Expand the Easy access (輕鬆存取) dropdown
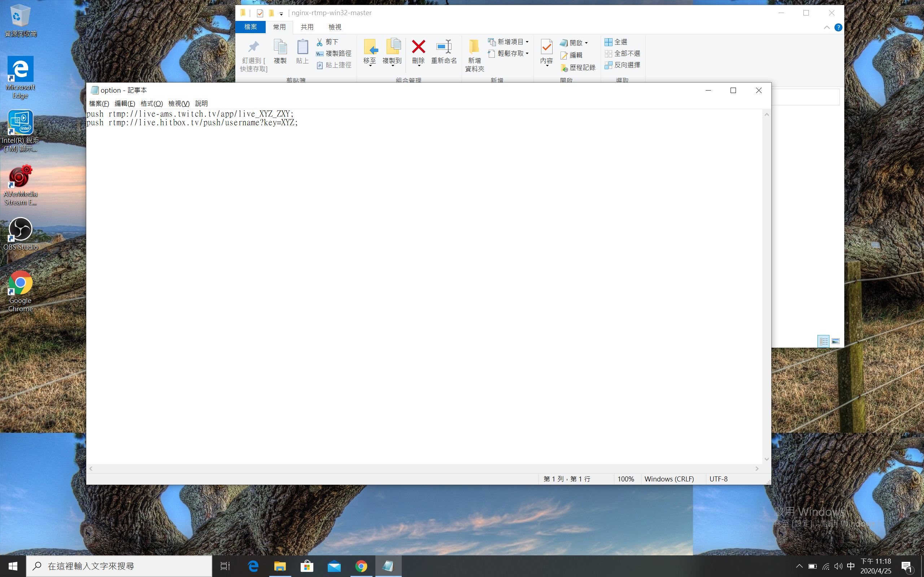924x577 pixels. pos(527,53)
